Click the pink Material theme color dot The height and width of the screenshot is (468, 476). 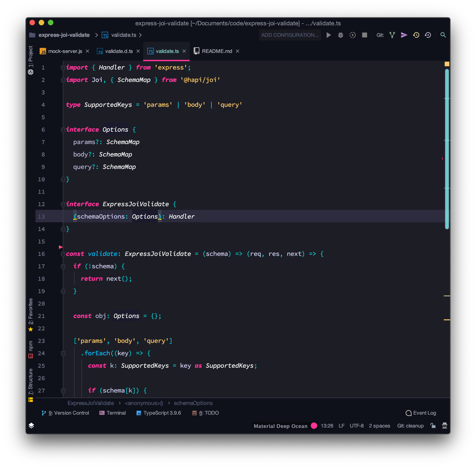point(314,426)
